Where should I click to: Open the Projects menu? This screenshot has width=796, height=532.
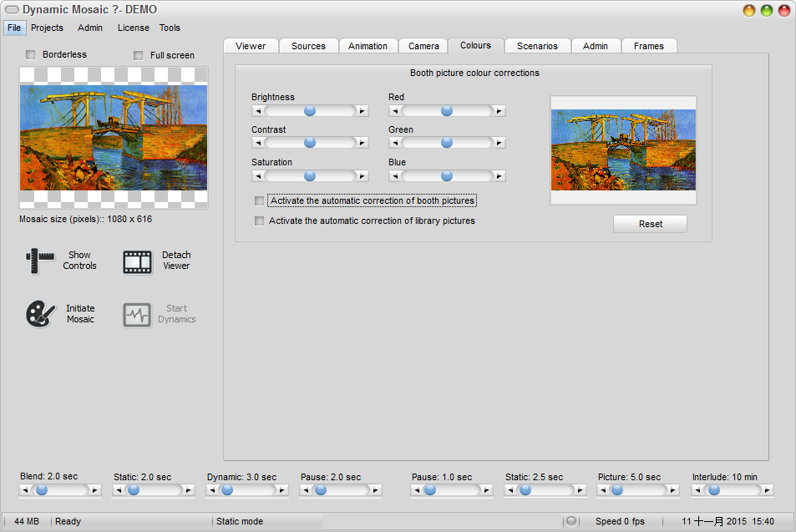pos(47,28)
